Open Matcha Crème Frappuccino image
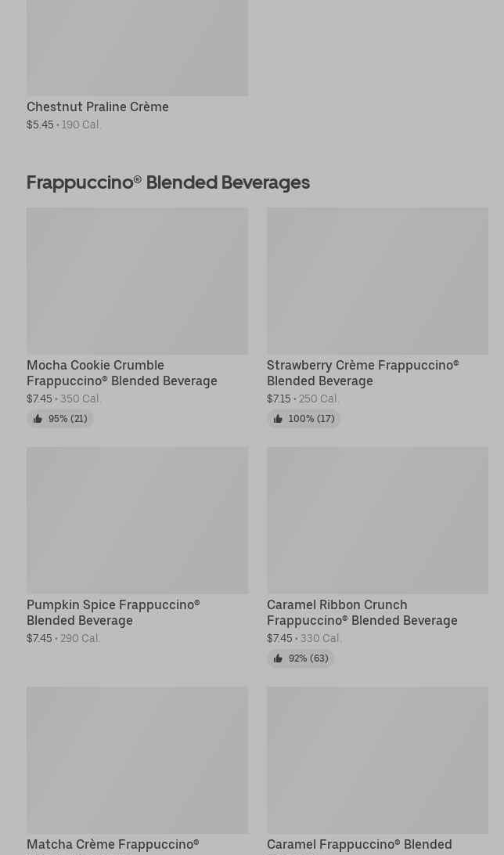Screen dimensions: 504x855 click(137, 759)
